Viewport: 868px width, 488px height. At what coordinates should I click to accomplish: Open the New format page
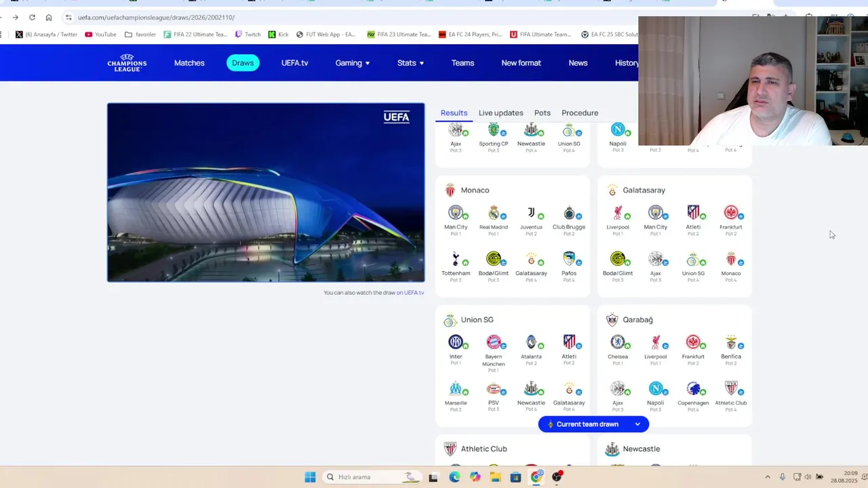(521, 63)
